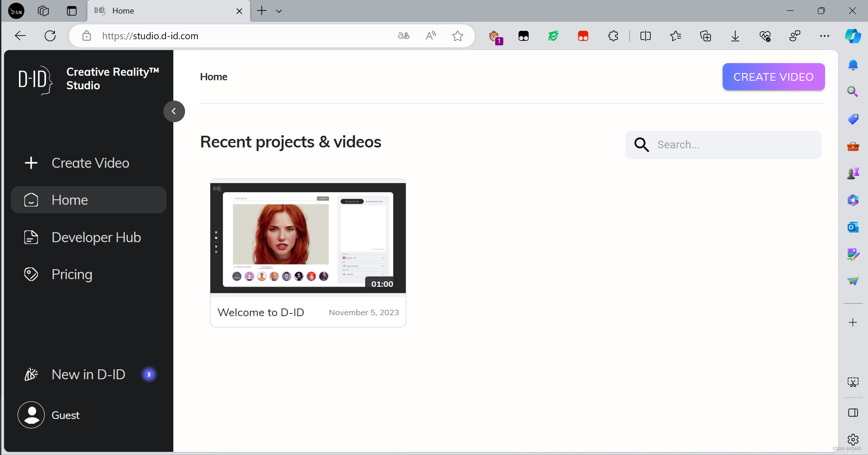Click the party popper icon for New in D-ID
This screenshot has height=455, width=868.
(x=31, y=374)
